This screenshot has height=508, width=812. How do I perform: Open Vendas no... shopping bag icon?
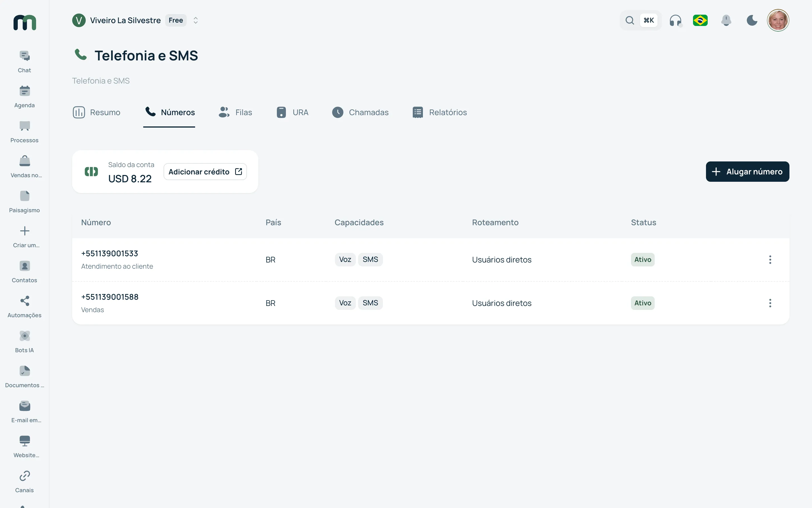(x=25, y=161)
